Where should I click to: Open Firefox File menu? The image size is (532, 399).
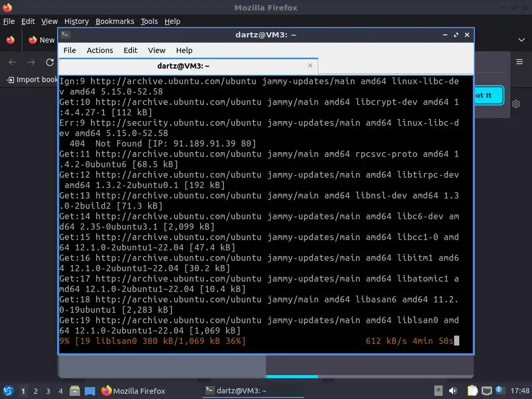pos(9,21)
